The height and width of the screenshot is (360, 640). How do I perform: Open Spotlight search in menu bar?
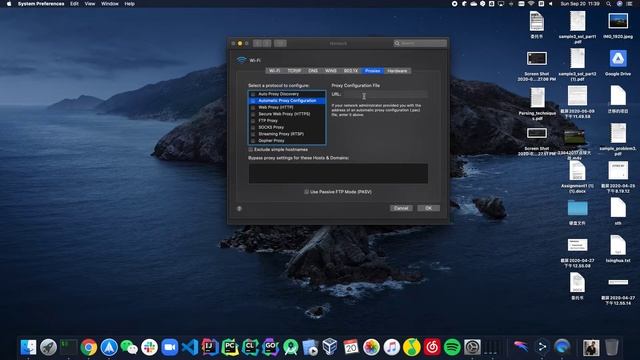click(x=608, y=4)
